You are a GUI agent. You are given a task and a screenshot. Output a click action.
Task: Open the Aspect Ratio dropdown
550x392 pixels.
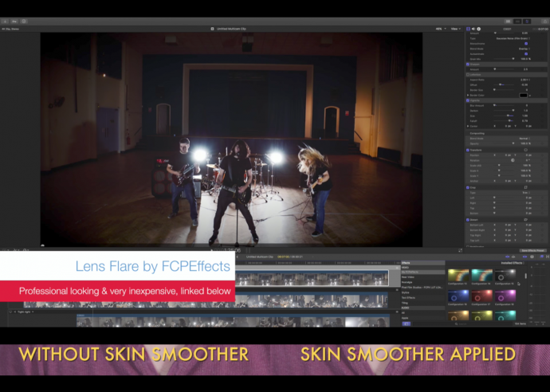(x=525, y=80)
